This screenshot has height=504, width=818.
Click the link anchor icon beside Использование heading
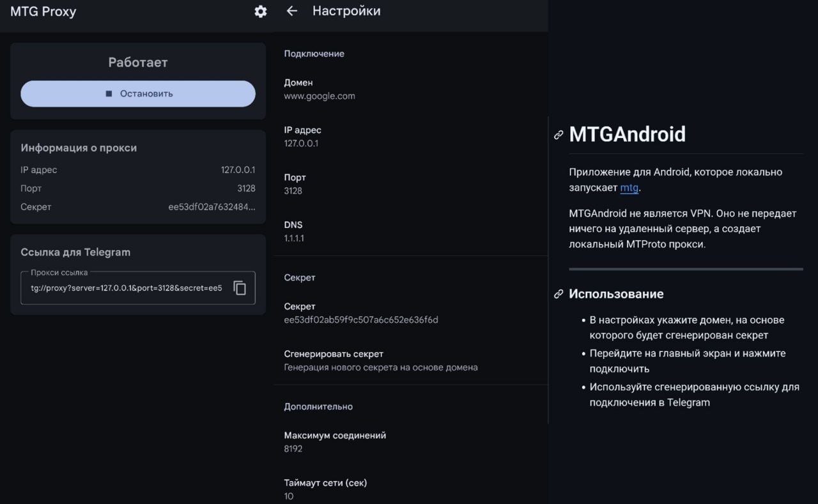click(x=559, y=294)
